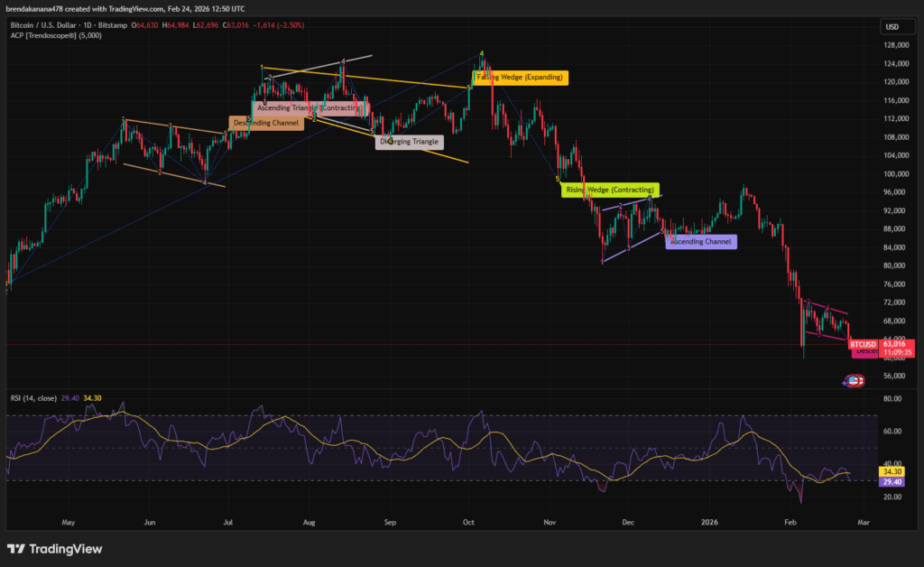Click the 56,000 price axis label
This screenshot has width=924, height=567.
coord(894,376)
